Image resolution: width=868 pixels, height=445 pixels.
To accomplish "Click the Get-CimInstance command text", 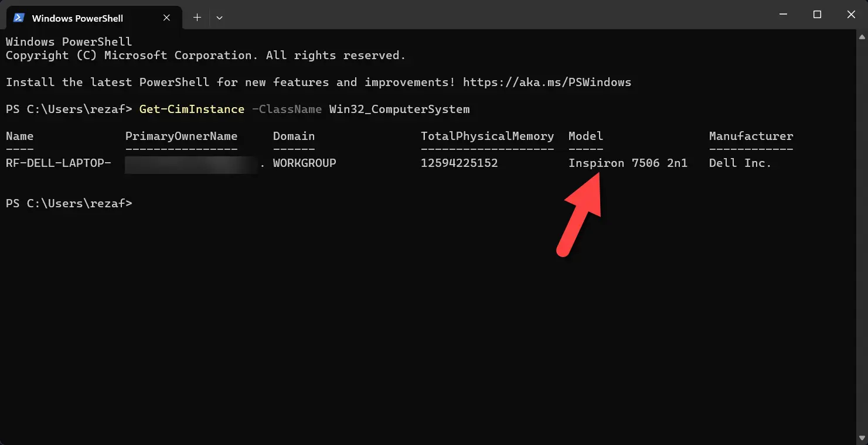I will point(192,109).
